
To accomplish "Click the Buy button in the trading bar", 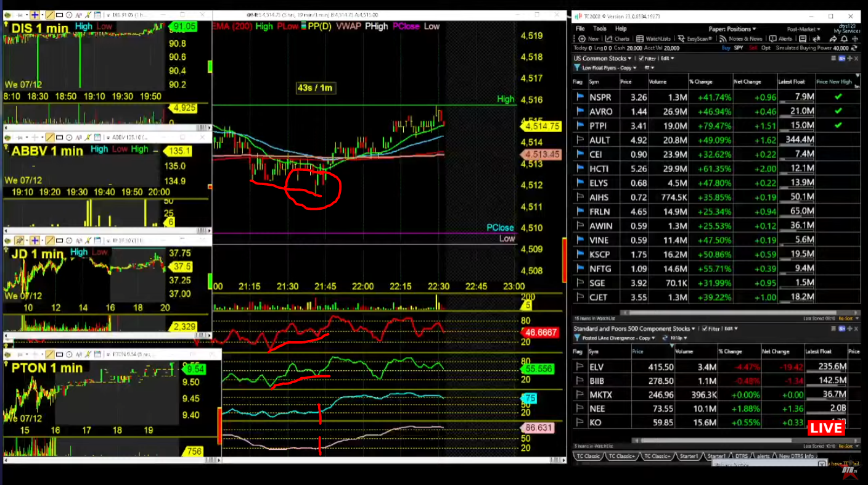I will 726,48.
